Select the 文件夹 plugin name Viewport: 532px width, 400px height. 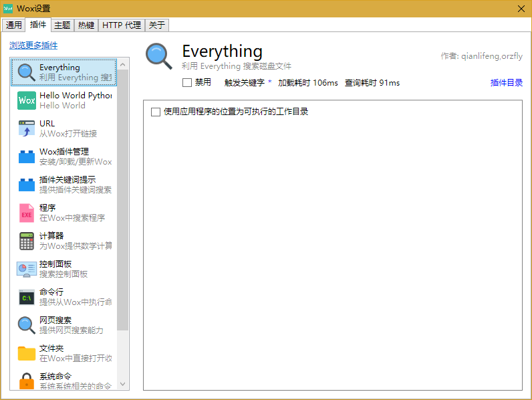(x=51, y=348)
